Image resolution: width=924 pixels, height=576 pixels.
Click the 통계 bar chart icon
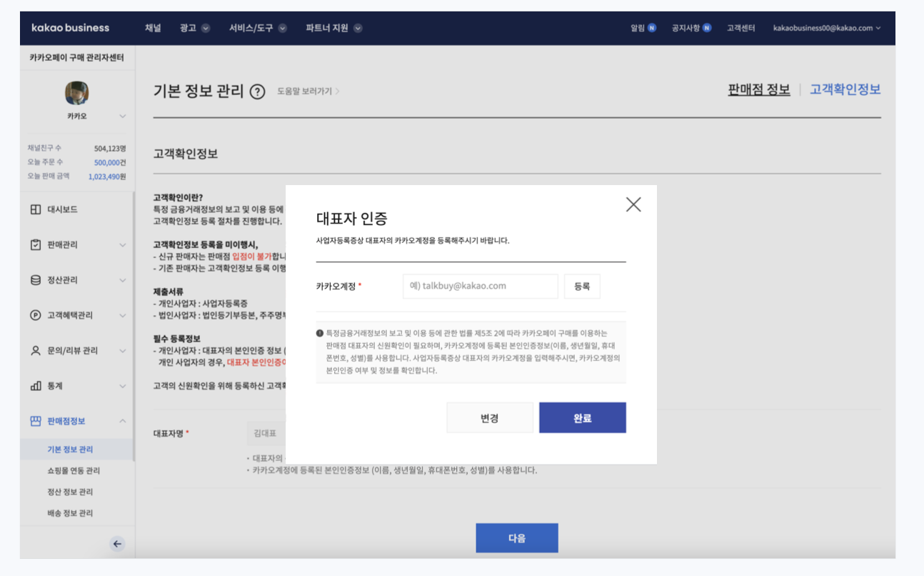coord(36,386)
